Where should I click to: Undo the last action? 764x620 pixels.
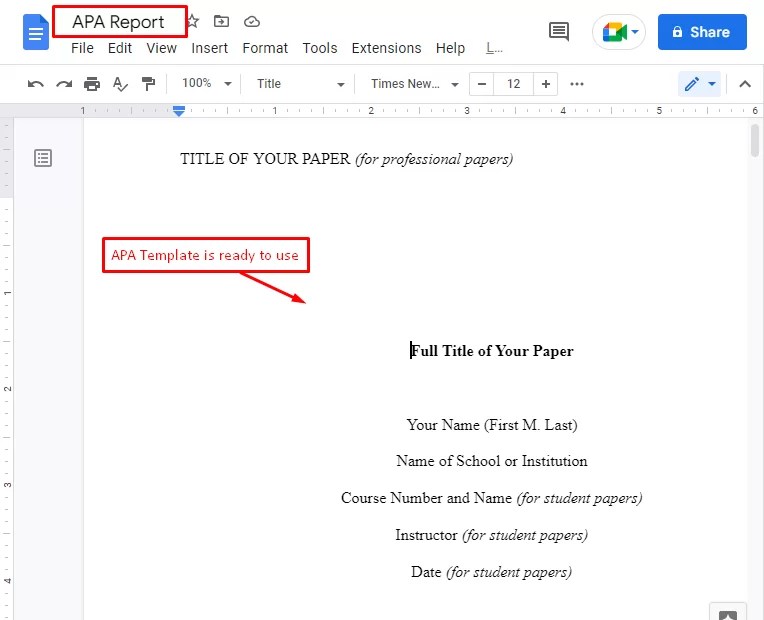click(36, 84)
